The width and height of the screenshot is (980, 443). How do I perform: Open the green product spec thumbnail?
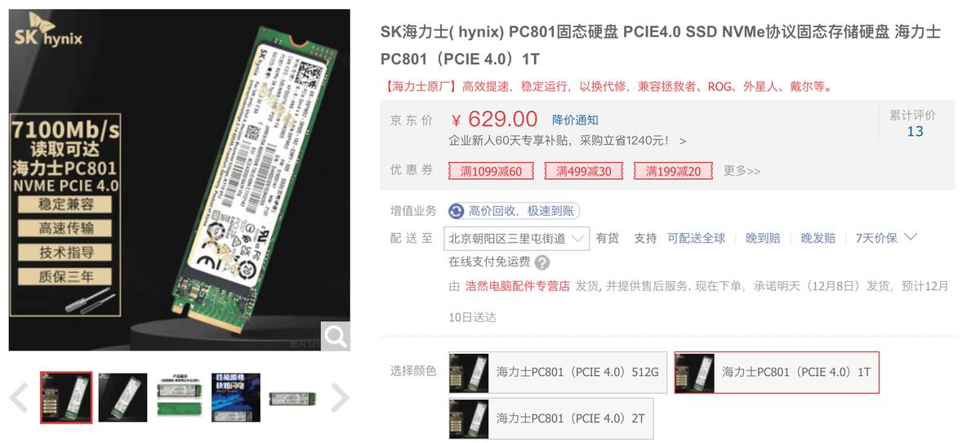coord(179,397)
